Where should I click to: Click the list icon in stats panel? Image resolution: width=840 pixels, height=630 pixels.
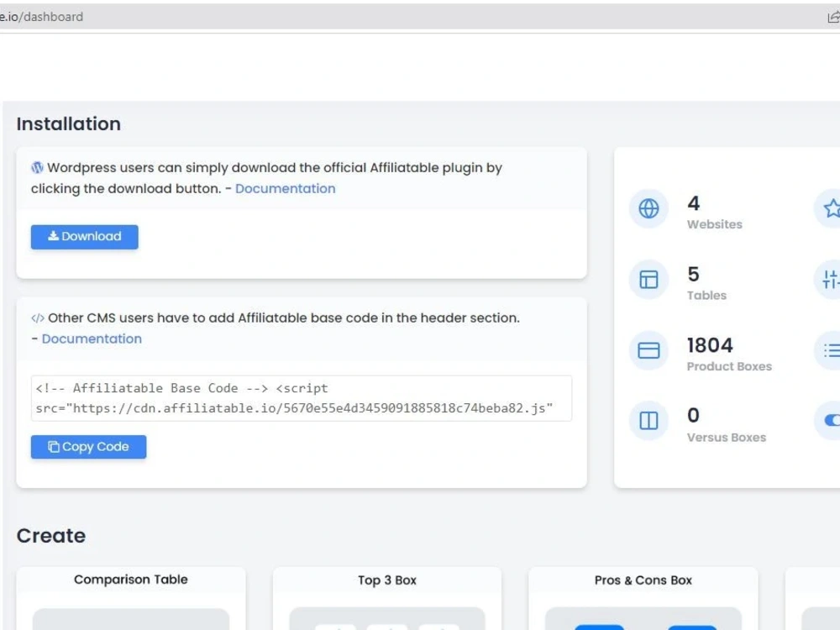point(831,350)
